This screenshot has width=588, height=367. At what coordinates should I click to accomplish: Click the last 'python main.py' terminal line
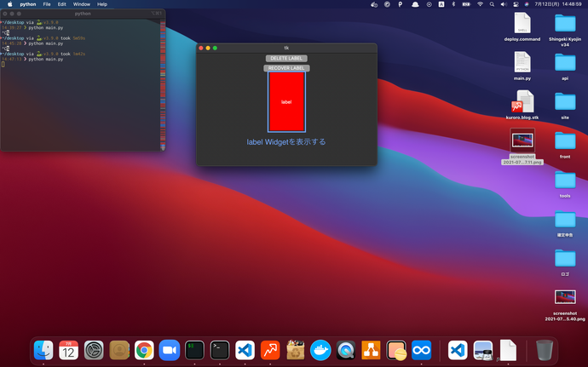(46, 60)
